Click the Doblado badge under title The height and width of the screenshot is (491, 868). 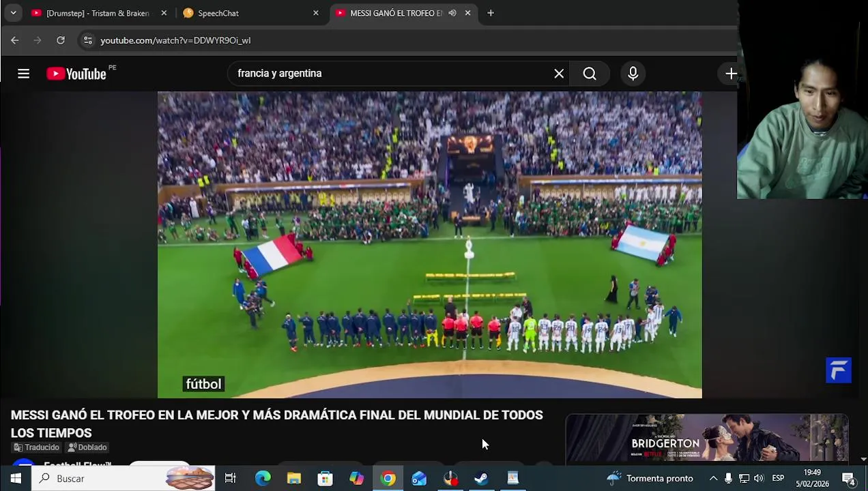(x=87, y=447)
